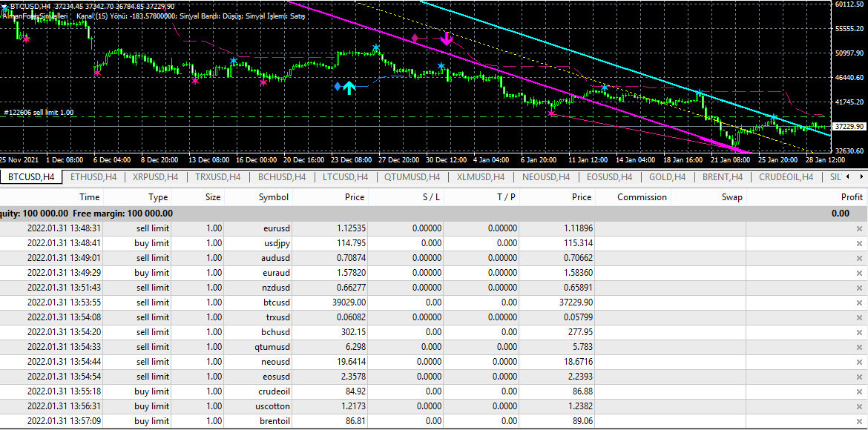Click the X on the neousd row
868x430 pixels.
click(x=859, y=363)
